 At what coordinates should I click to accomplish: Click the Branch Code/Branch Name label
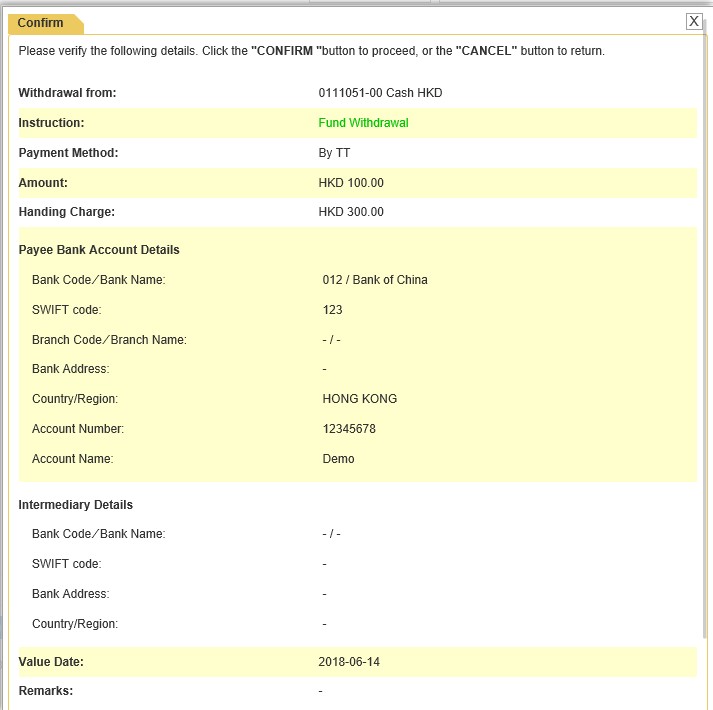click(x=109, y=340)
